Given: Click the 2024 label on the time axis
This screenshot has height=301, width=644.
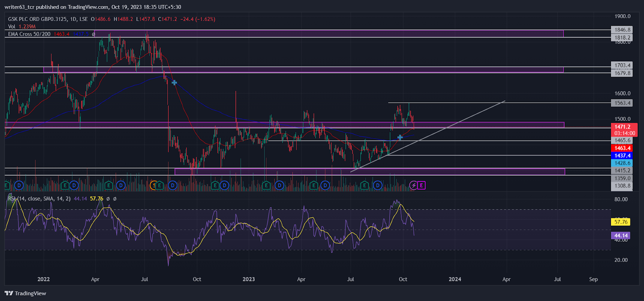Looking at the screenshot, I should (455, 279).
